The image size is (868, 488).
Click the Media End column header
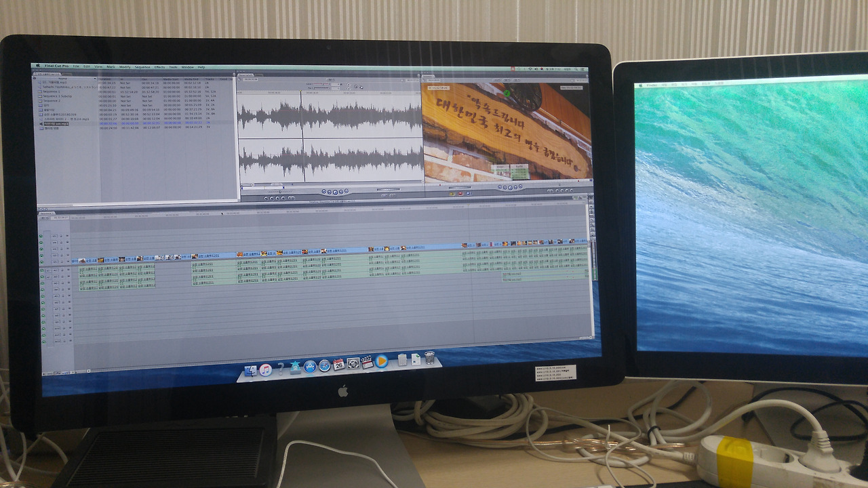(x=192, y=80)
